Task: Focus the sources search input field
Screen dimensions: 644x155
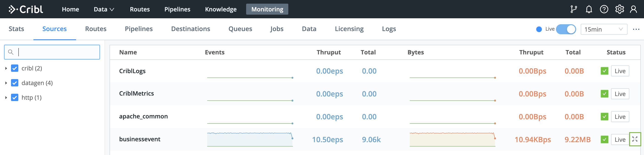Action: click(x=52, y=52)
